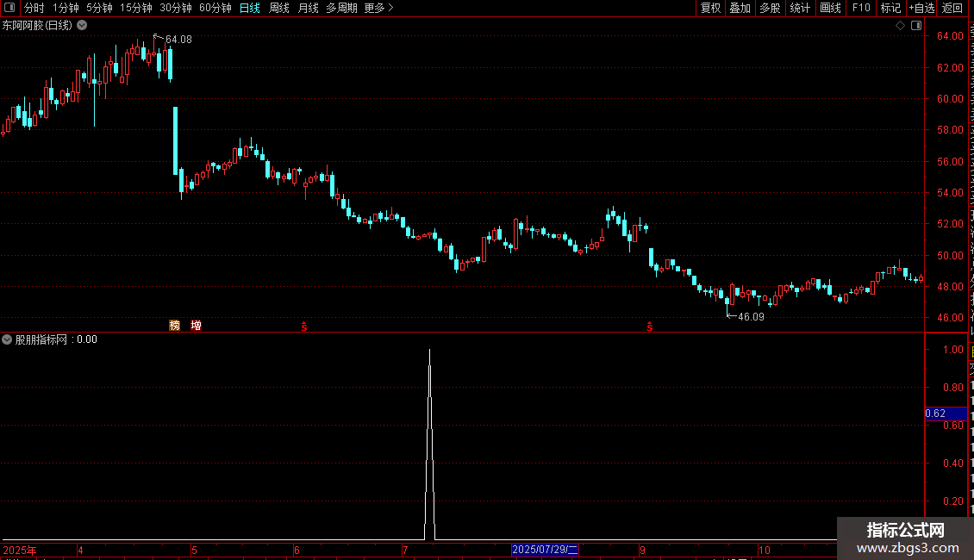
Task: Switch to 月线 monthly chart
Action: click(x=308, y=8)
